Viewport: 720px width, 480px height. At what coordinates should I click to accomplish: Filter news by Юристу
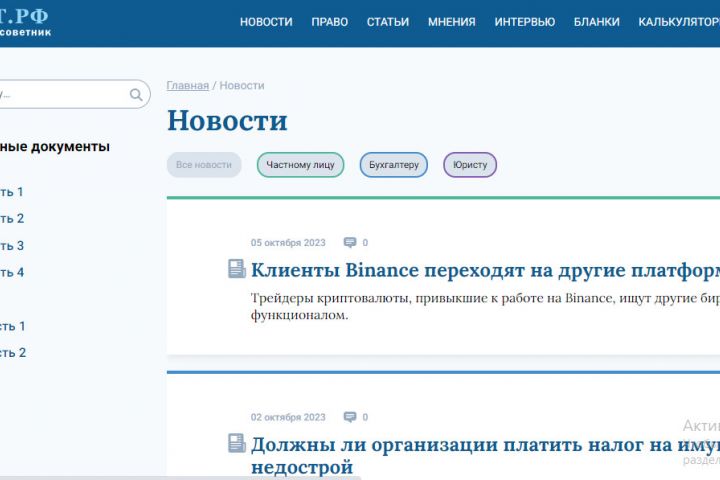tap(470, 165)
